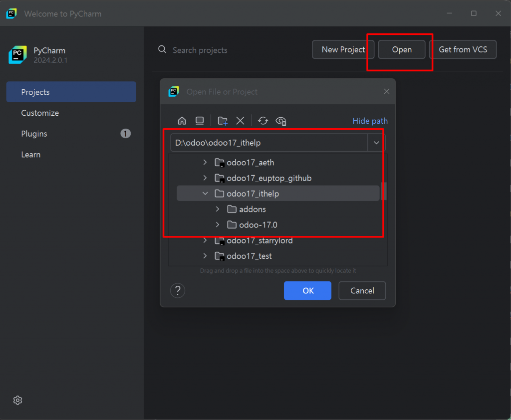This screenshot has height=420, width=511.
Task: Delete selected item X icon in toolbar
Action: (240, 121)
